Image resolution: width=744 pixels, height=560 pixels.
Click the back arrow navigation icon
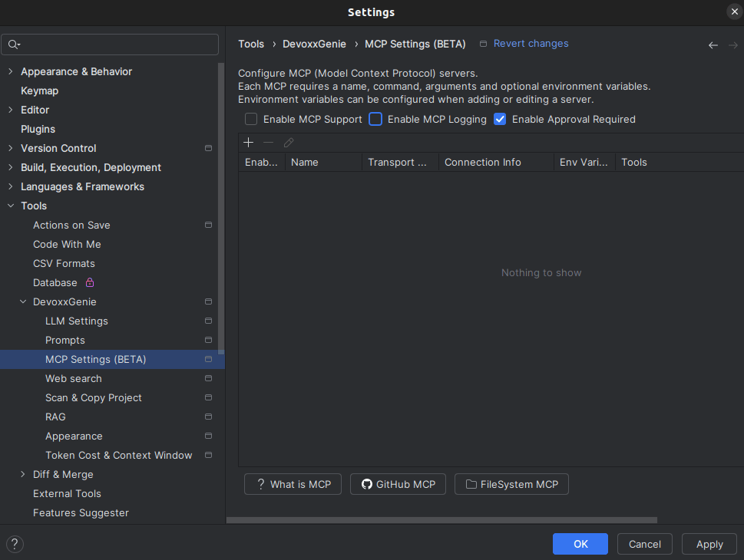pos(713,45)
